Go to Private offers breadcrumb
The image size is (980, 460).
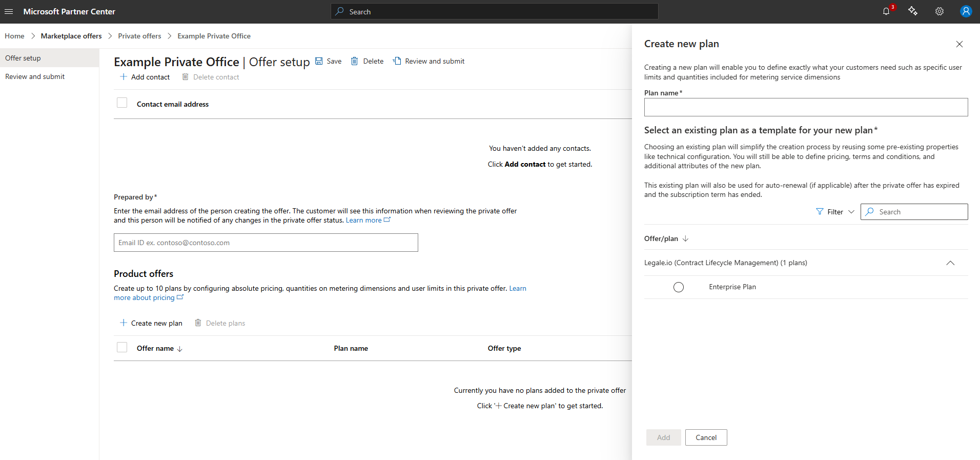click(139, 36)
